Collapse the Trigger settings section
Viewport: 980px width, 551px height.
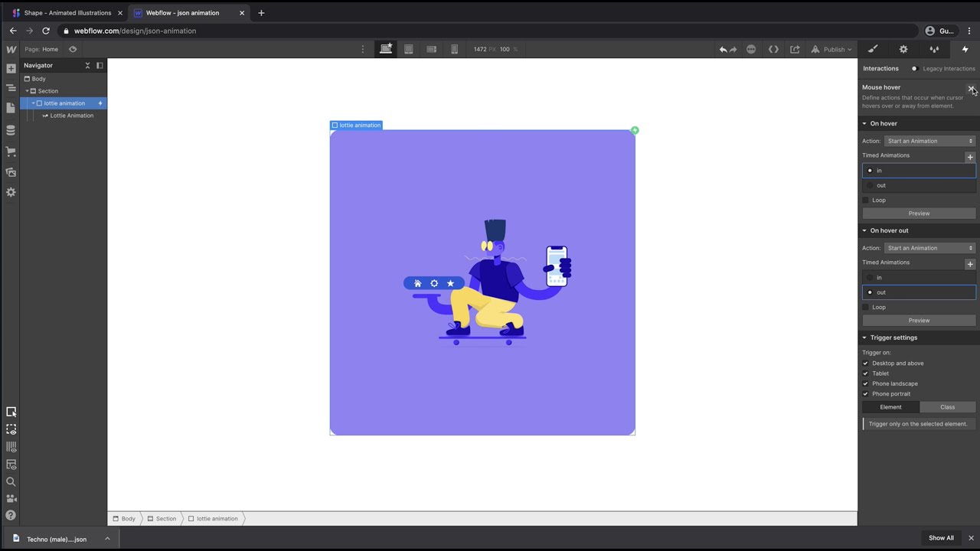click(x=864, y=337)
